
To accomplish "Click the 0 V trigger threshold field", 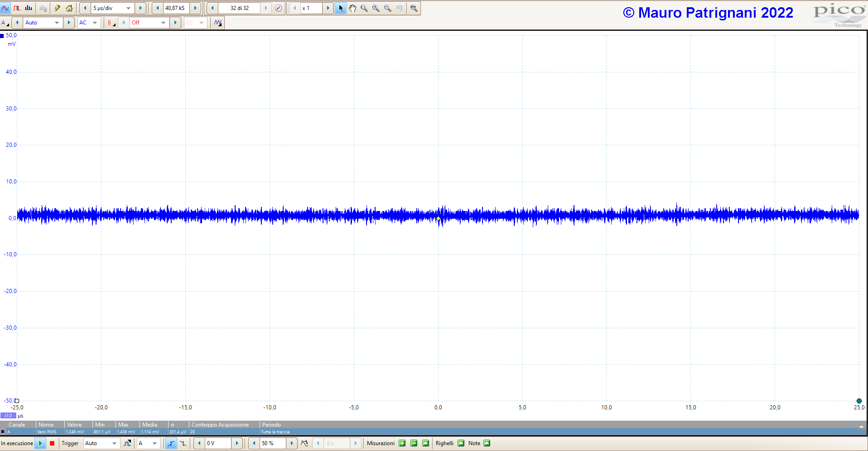I will pyautogui.click(x=218, y=443).
